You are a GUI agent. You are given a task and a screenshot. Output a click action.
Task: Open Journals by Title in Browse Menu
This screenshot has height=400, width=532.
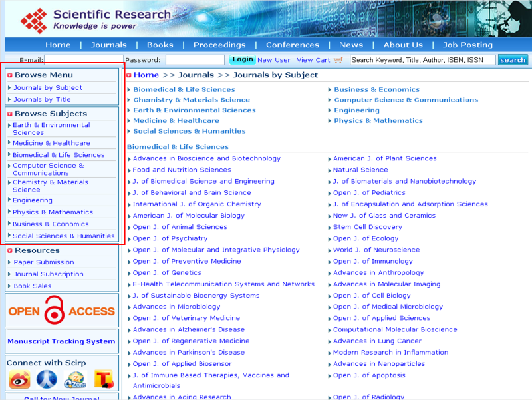(x=42, y=99)
